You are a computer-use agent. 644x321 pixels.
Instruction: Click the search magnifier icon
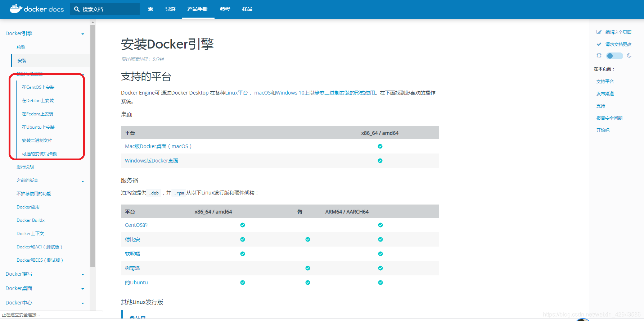click(77, 9)
